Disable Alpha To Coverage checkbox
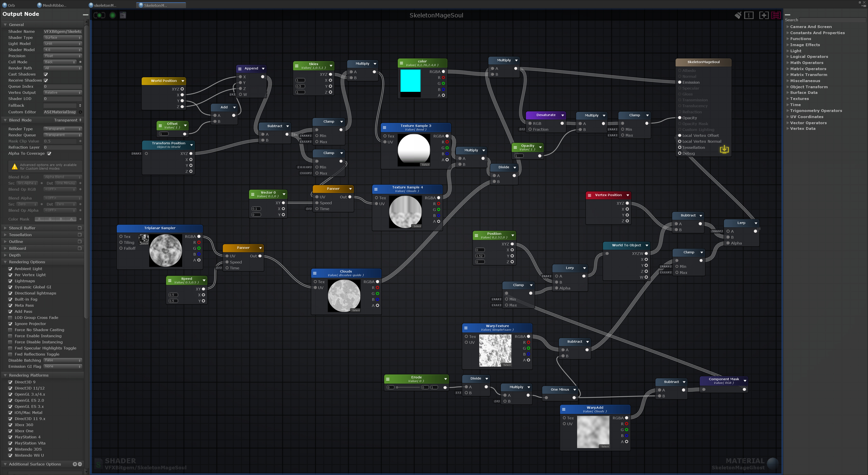The image size is (868, 475). point(49,153)
